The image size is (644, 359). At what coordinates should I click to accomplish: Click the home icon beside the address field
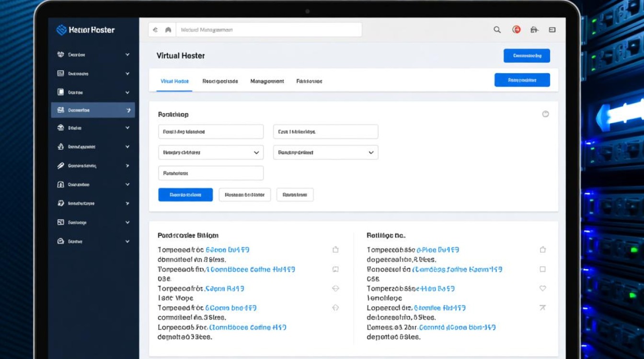[x=168, y=30]
